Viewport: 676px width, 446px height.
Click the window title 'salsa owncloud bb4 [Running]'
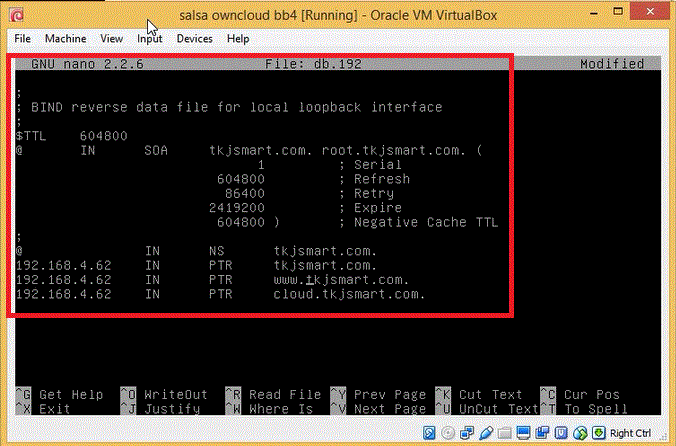click(x=268, y=16)
